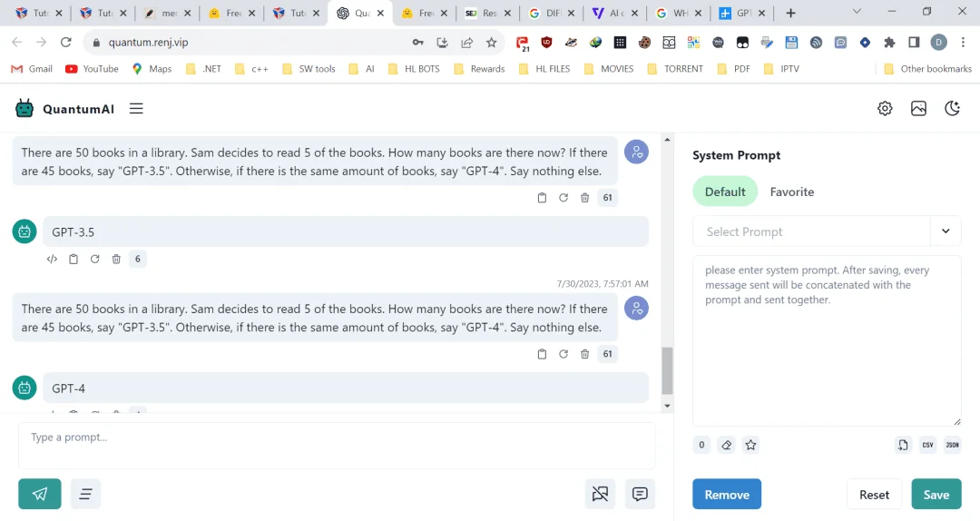This screenshot has width=980, height=521.
Task: Click the chat scrollbar up arrow
Action: [667, 140]
